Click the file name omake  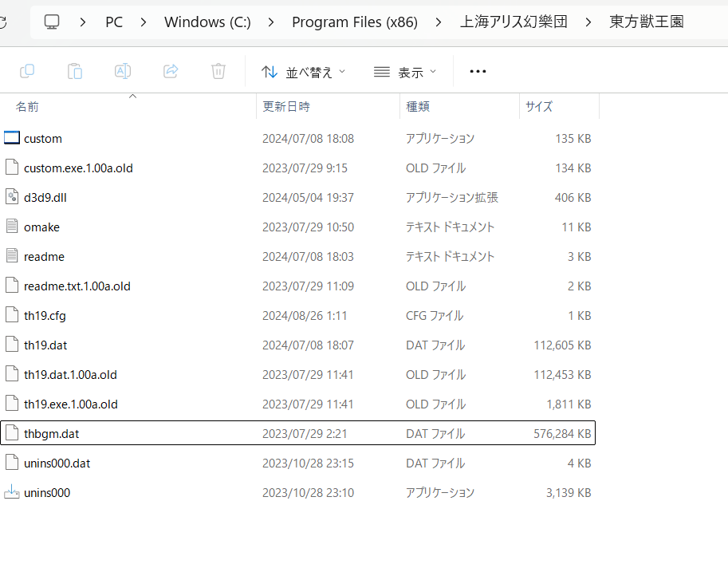[x=41, y=227]
